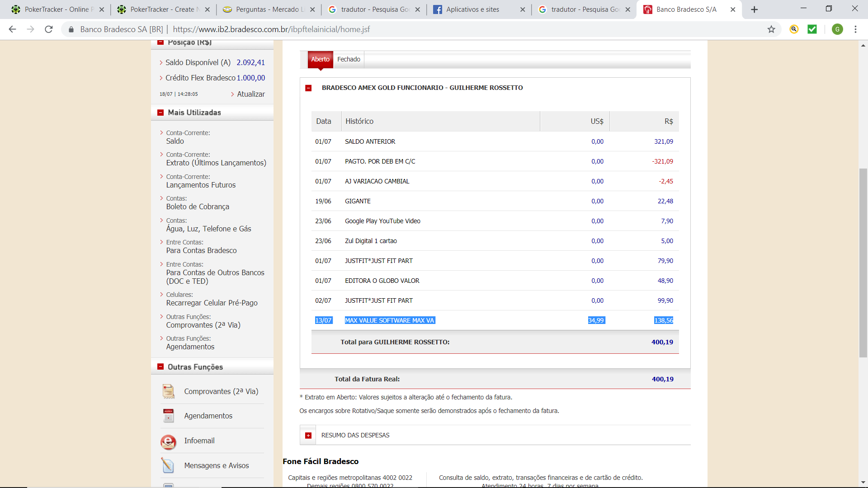Collapse the Posição (R$) panel
The image size is (868, 488).
click(160, 42)
